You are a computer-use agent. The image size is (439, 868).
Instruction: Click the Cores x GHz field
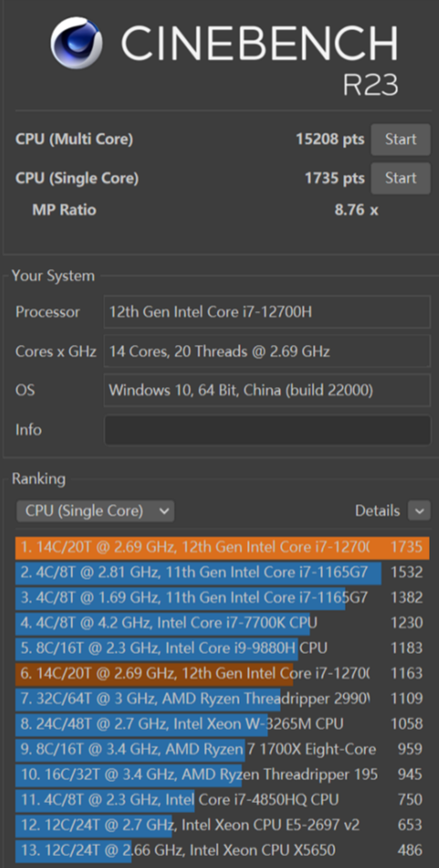pos(267,351)
